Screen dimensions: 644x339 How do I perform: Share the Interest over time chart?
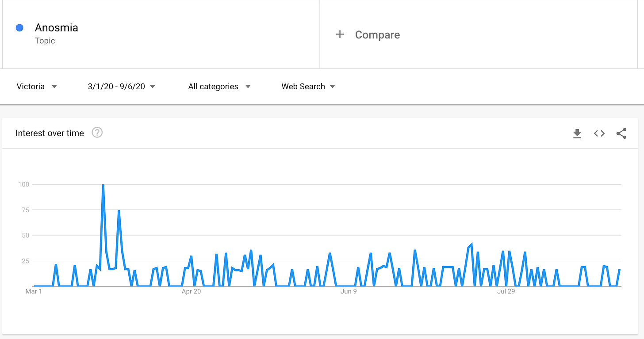tap(621, 133)
